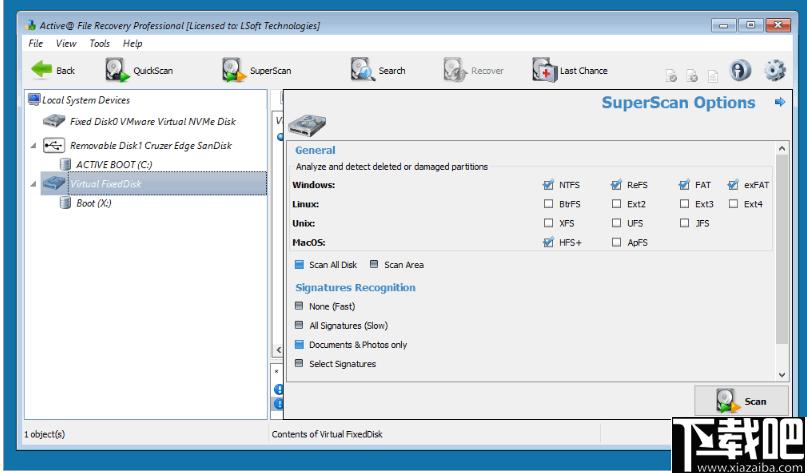Click the application icon in title bar
The height and width of the screenshot is (473, 807).
pyautogui.click(x=30, y=25)
